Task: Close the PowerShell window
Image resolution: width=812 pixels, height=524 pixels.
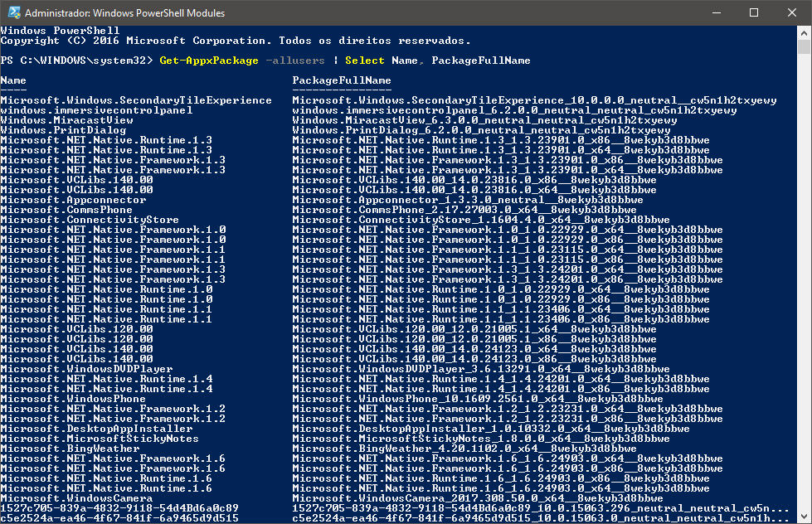Action: tap(792, 12)
